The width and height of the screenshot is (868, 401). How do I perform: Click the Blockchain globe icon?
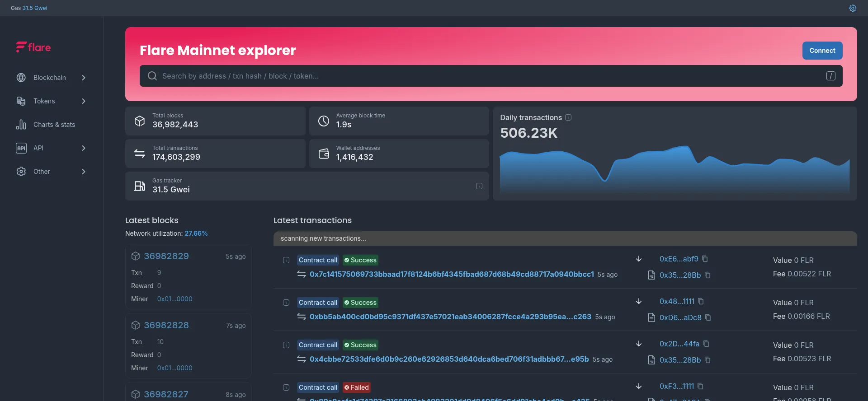[x=21, y=78]
